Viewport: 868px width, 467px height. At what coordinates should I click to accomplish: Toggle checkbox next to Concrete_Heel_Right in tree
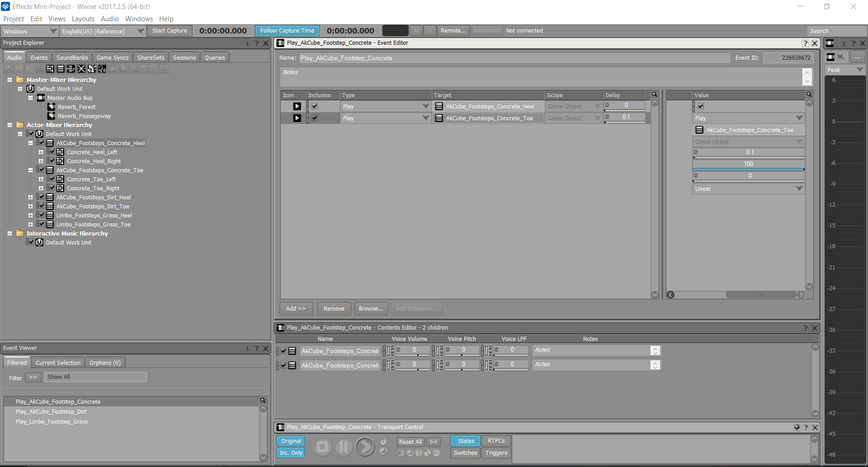52,160
